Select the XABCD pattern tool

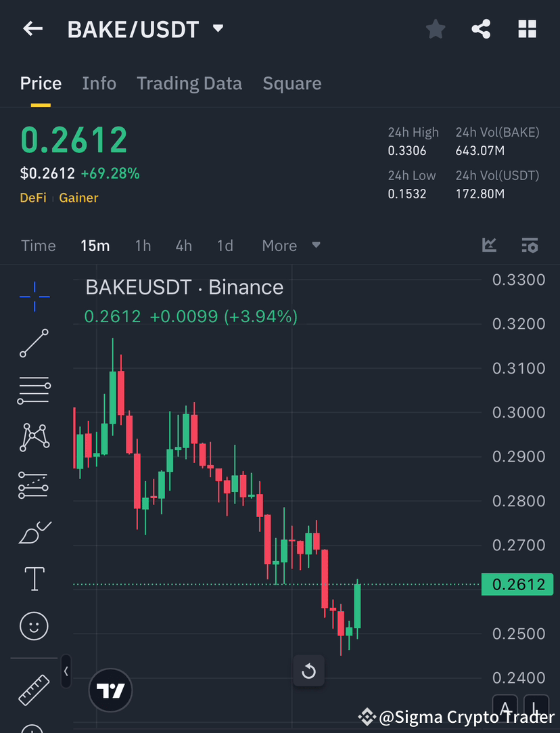(x=34, y=437)
